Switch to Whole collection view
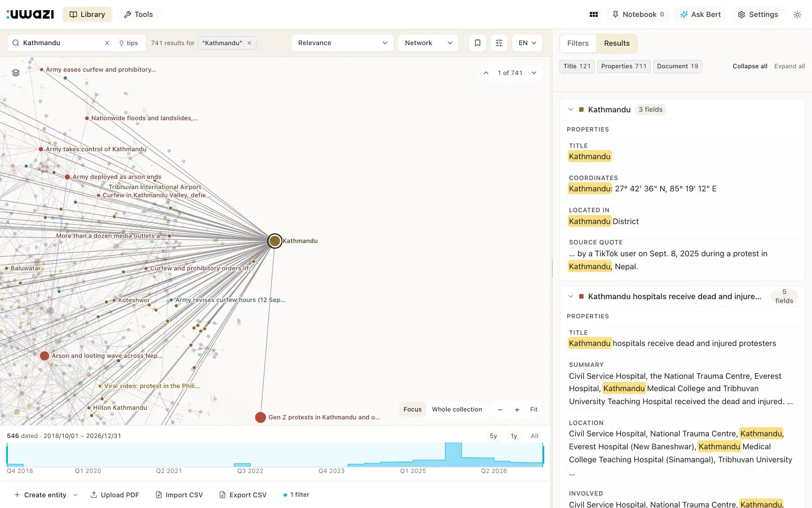 tap(457, 409)
